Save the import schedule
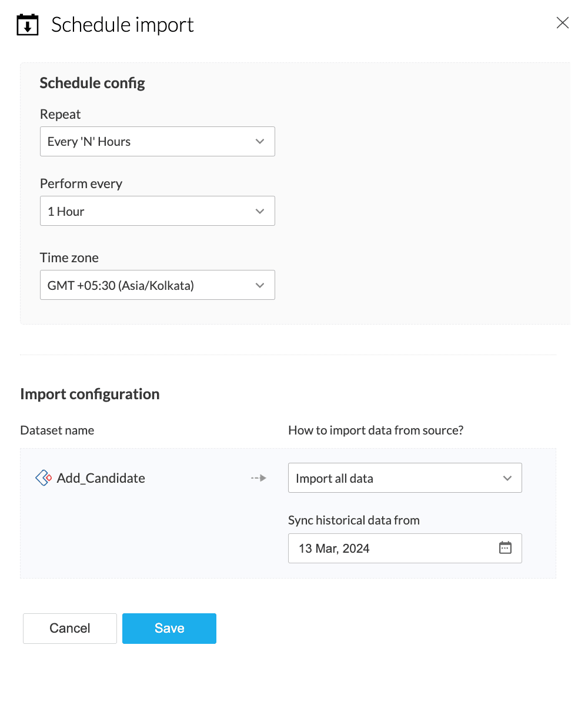 (x=169, y=629)
